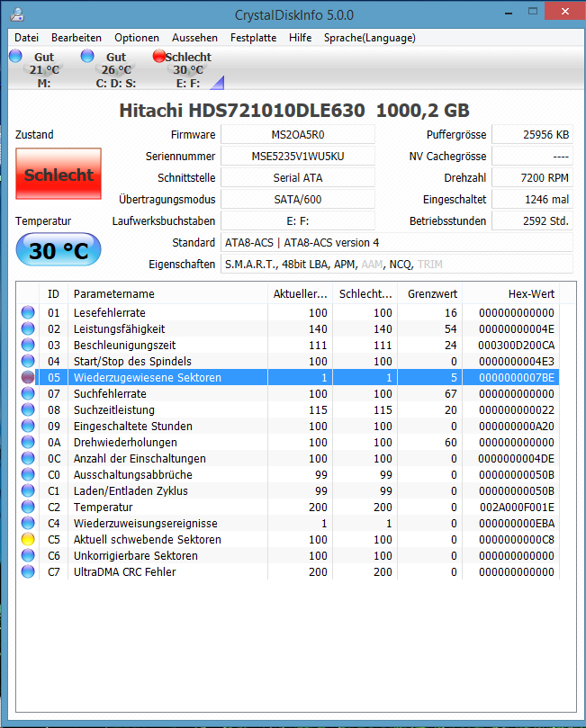Image resolution: width=586 pixels, height=728 pixels.
Task: Click the Übertragungsmodus field SATA/600
Action: tap(298, 199)
